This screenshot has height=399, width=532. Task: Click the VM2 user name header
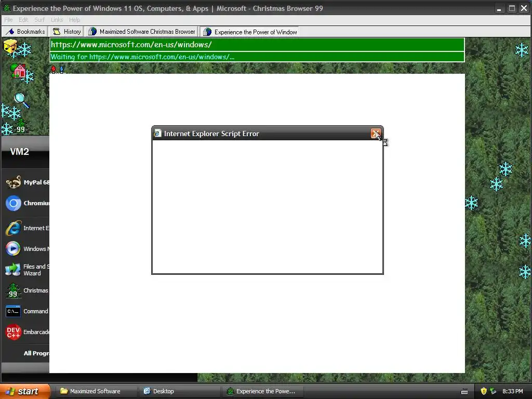point(19,152)
